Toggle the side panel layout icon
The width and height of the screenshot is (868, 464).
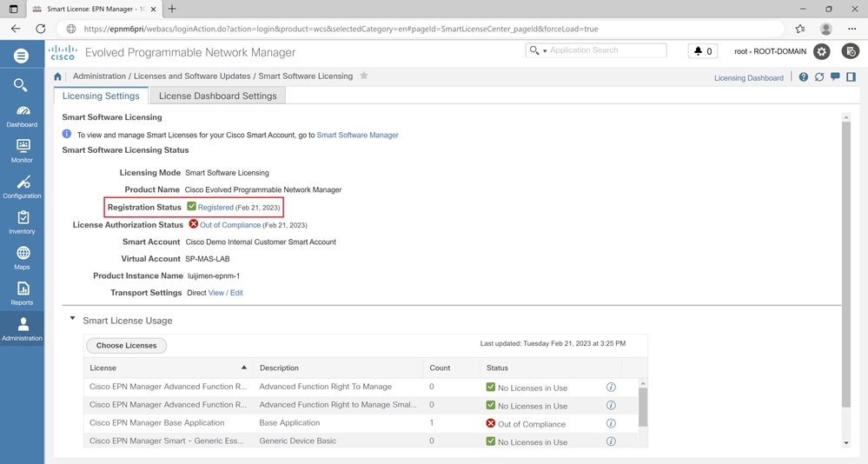coord(851,77)
